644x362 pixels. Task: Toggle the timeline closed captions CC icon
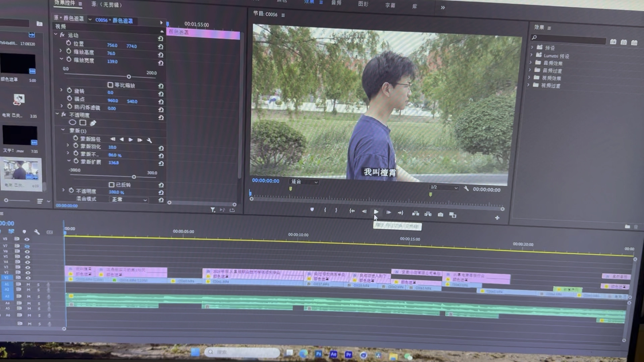[50, 232]
